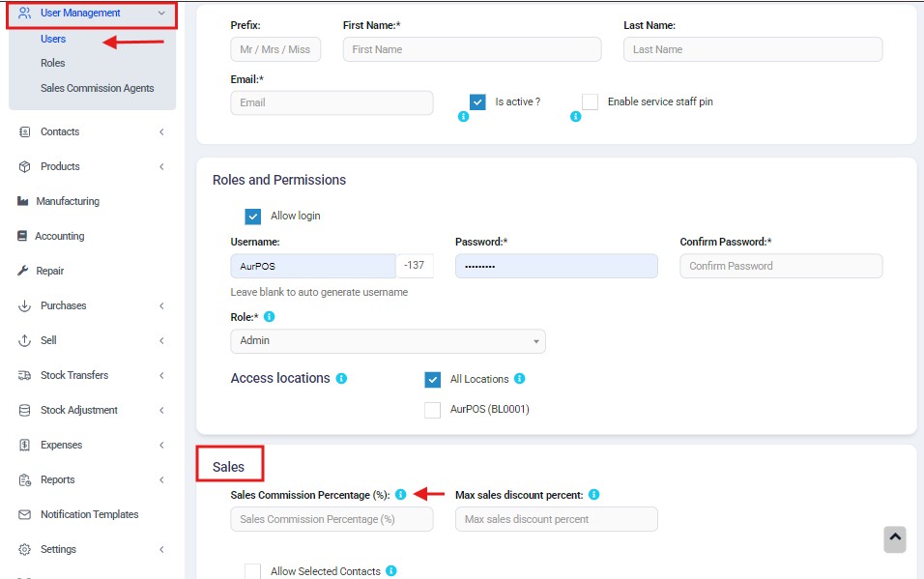Uncheck the Is active checkbox
The width and height of the screenshot is (924, 579).
(477, 102)
